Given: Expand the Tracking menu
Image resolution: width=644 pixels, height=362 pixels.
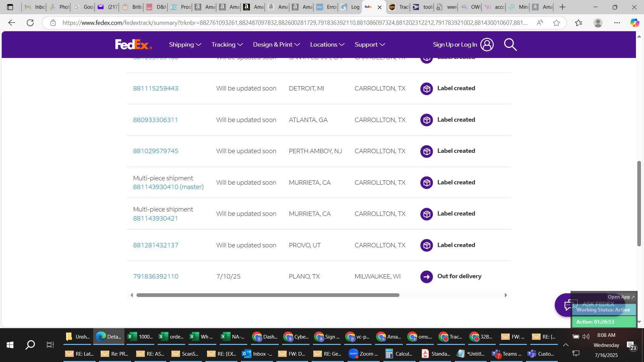Looking at the screenshot, I should 227,45.
